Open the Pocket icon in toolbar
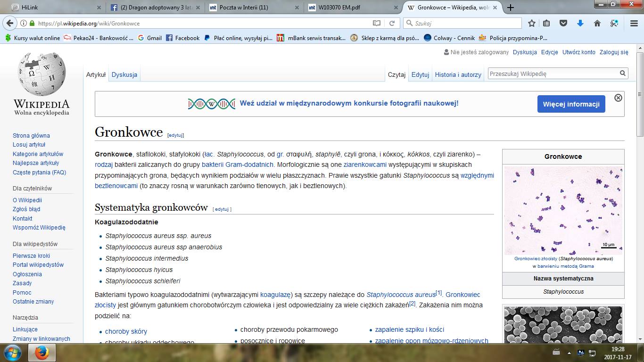This screenshot has height=362, width=644. (x=563, y=23)
